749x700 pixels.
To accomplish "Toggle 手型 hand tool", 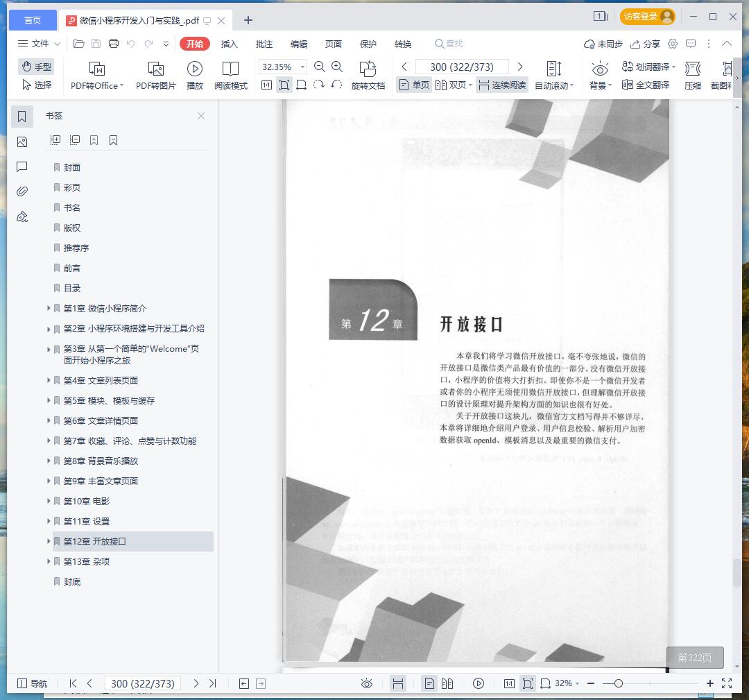I will pos(36,67).
